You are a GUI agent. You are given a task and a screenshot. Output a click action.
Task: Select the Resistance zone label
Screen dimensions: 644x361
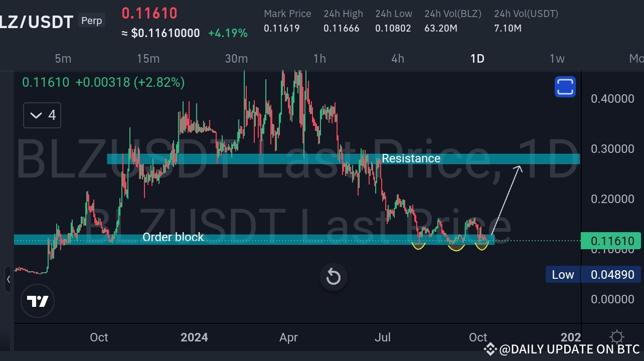point(411,158)
